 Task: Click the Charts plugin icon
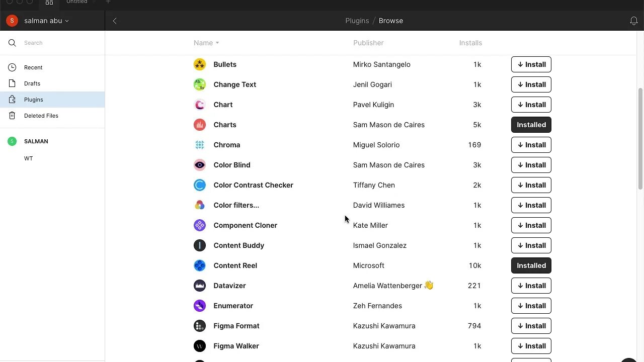coord(200,125)
